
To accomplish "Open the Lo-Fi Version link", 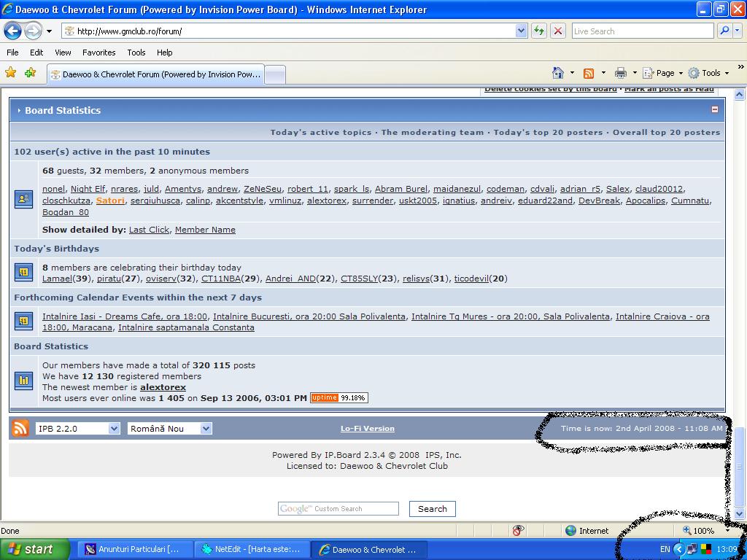I will (367, 429).
